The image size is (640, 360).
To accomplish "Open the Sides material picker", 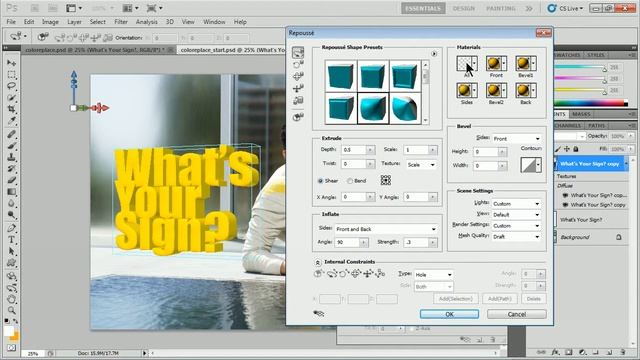I will click(467, 91).
